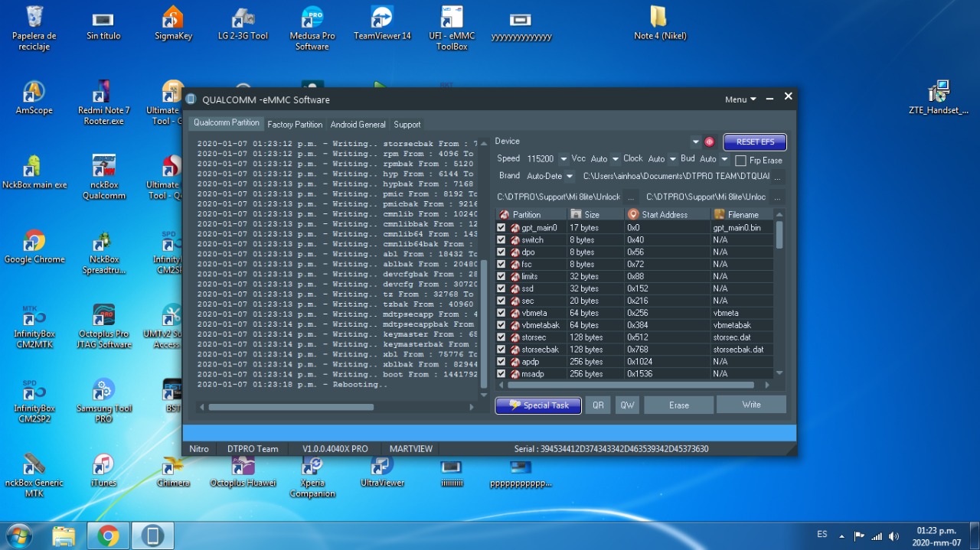Click the Erase button
The height and width of the screenshot is (550, 980).
[x=679, y=405]
